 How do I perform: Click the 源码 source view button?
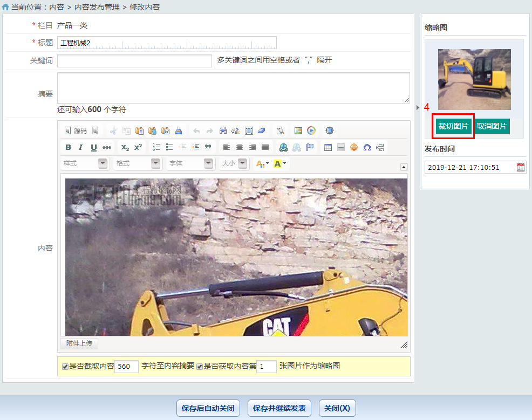pyautogui.click(x=76, y=130)
